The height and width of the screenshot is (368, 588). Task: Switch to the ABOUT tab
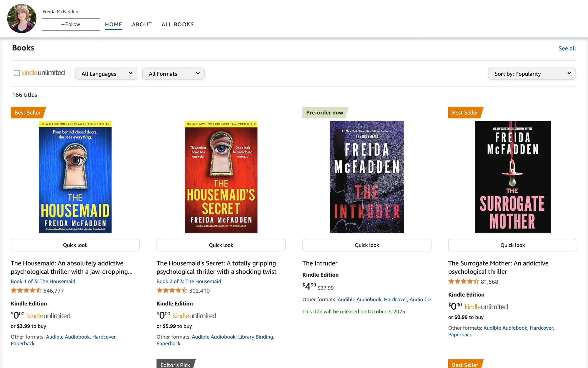142,24
